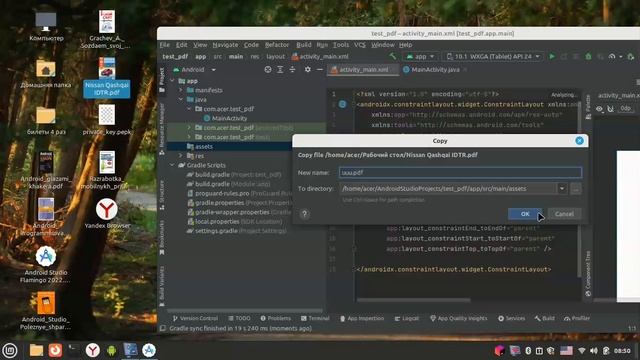
Task: Open the Project panel gear options
Action: pyautogui.click(x=308, y=70)
